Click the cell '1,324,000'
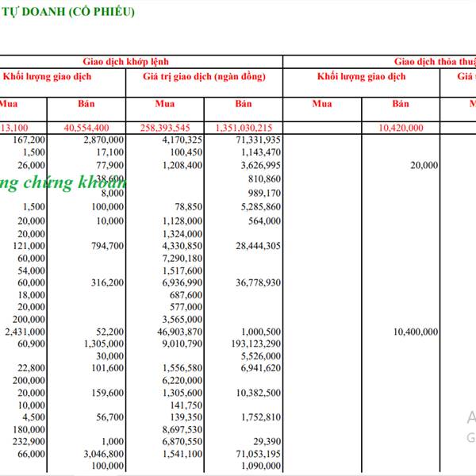 click(182, 234)
